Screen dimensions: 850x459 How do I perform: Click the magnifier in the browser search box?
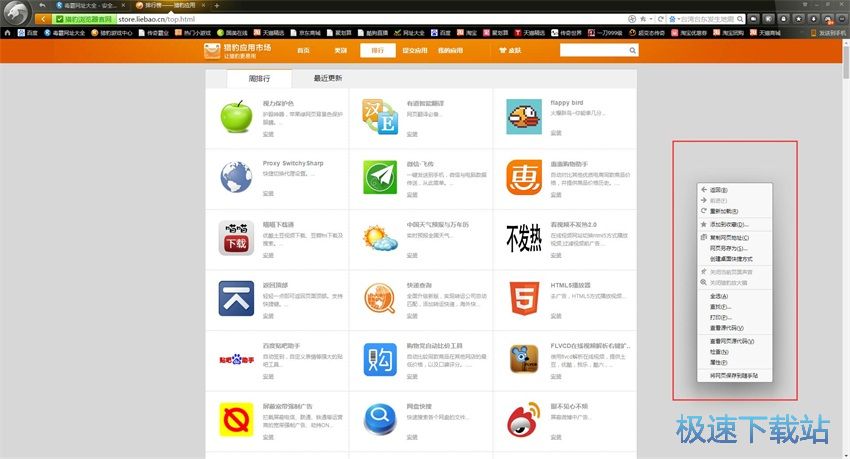pyautogui.click(x=739, y=19)
